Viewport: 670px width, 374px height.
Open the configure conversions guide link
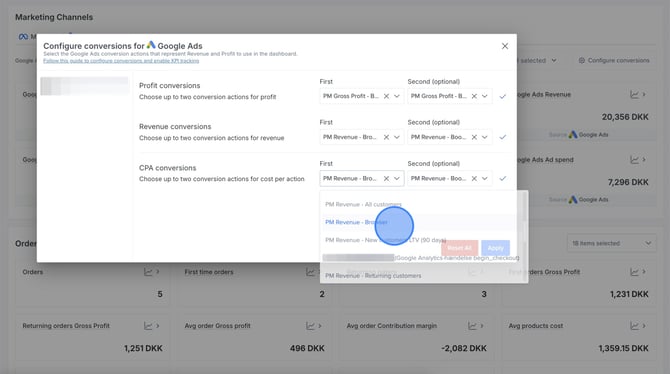coord(121,61)
